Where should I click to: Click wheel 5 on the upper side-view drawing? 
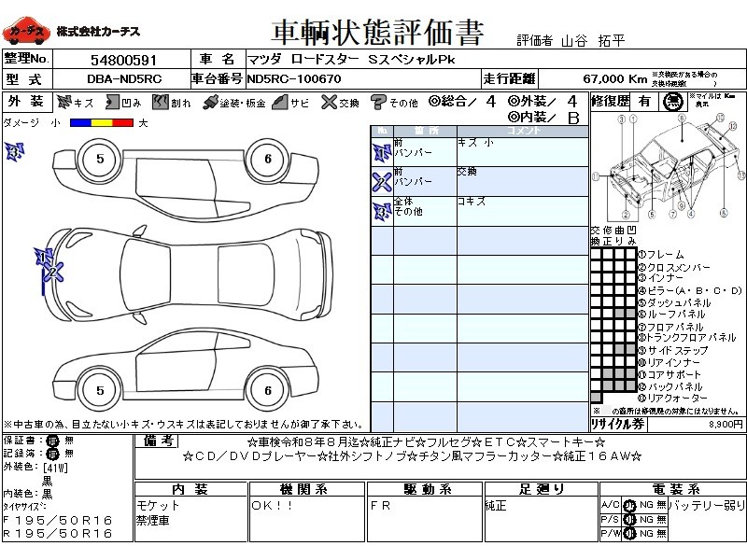click(100, 159)
